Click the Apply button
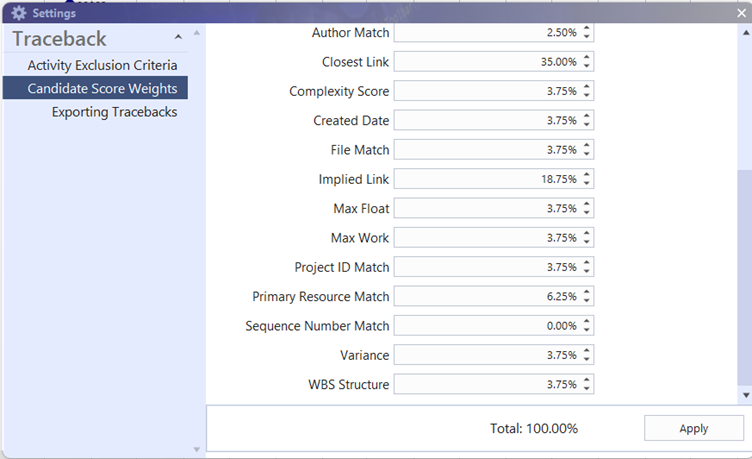 [x=693, y=428]
